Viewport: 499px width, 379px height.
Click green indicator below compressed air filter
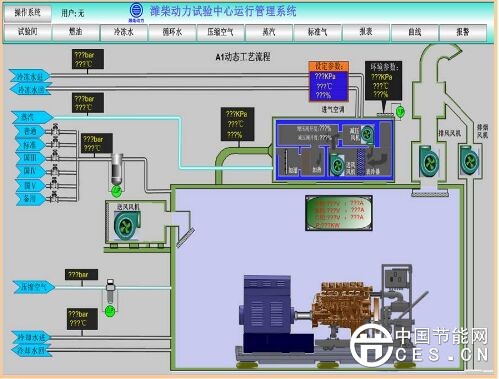[110, 312]
